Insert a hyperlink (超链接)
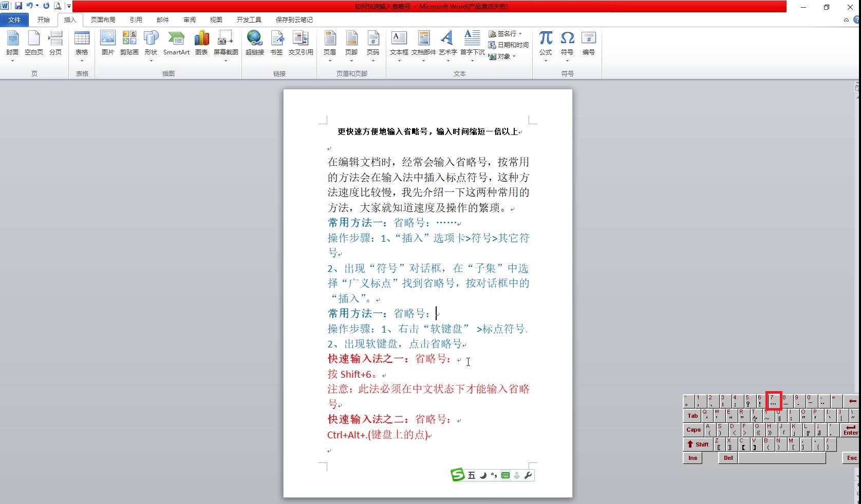861x504 pixels. point(255,43)
